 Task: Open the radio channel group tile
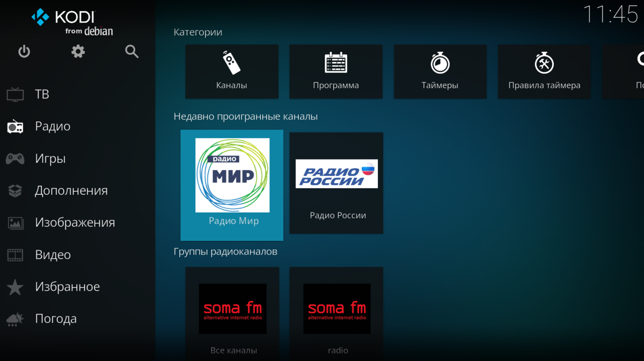coord(336,314)
